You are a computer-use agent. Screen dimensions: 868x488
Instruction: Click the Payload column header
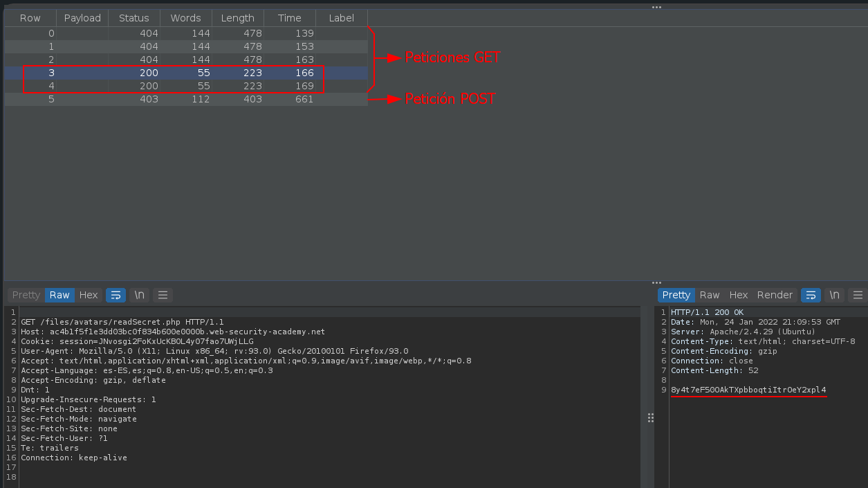[82, 17]
